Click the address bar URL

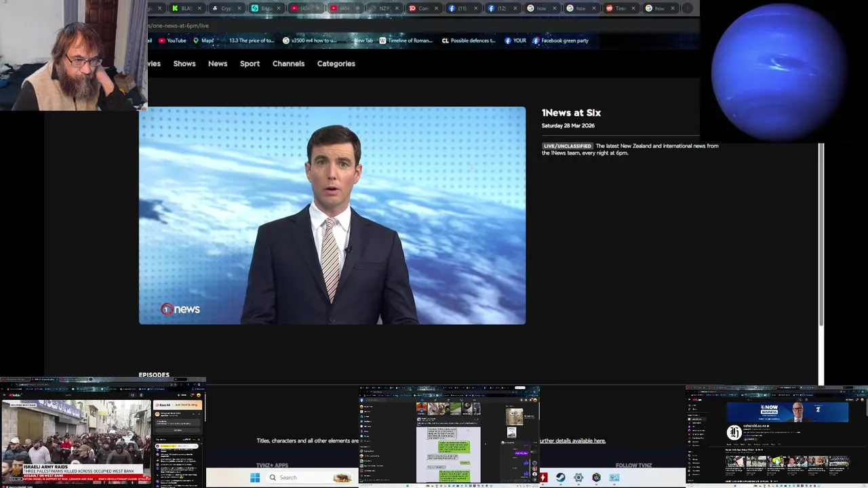click(x=179, y=26)
